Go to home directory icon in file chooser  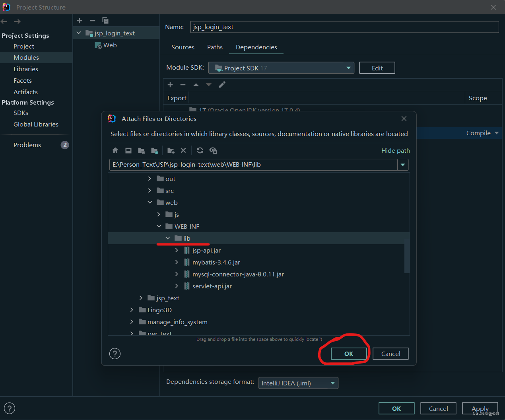coord(115,150)
